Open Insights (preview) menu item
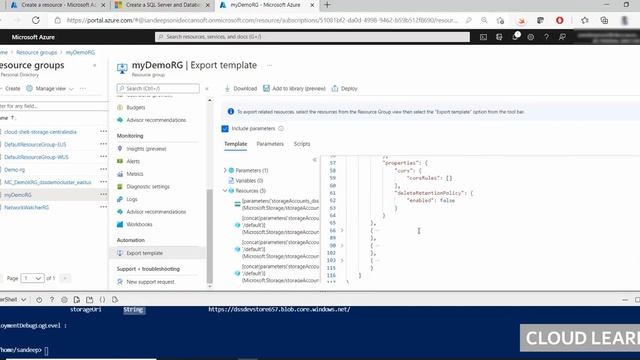This screenshot has height=360, width=640. pos(146,149)
